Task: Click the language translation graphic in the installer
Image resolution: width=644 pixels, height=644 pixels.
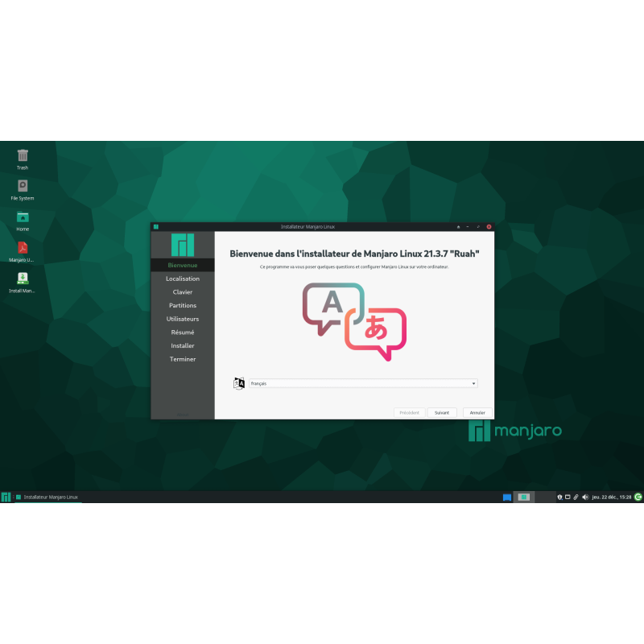Action: [353, 322]
